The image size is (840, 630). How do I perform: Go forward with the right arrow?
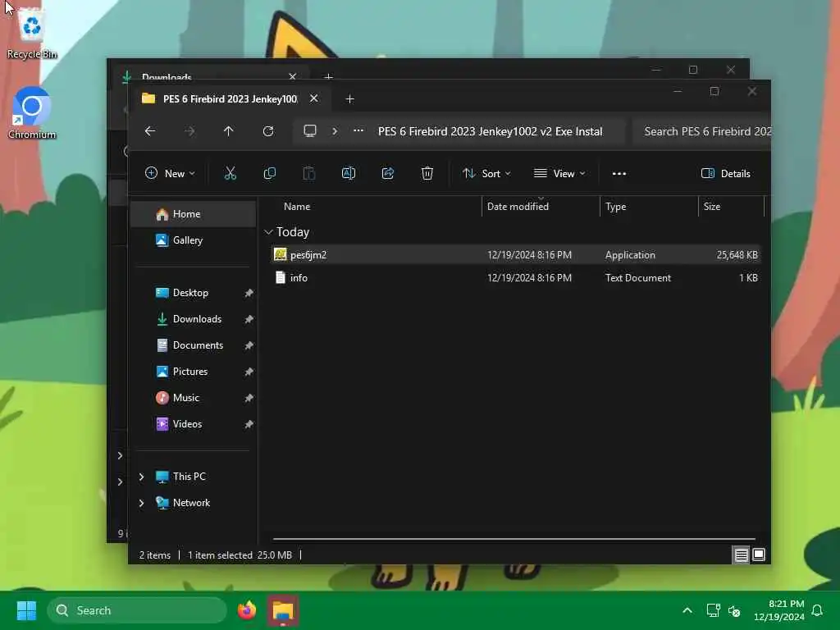(x=189, y=131)
